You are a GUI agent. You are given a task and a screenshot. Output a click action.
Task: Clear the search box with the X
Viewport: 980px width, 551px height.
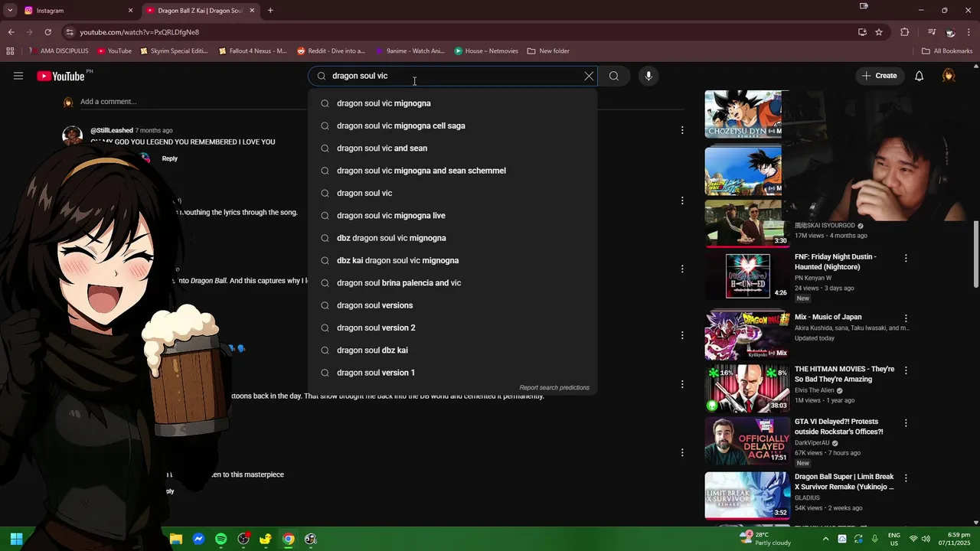point(589,76)
